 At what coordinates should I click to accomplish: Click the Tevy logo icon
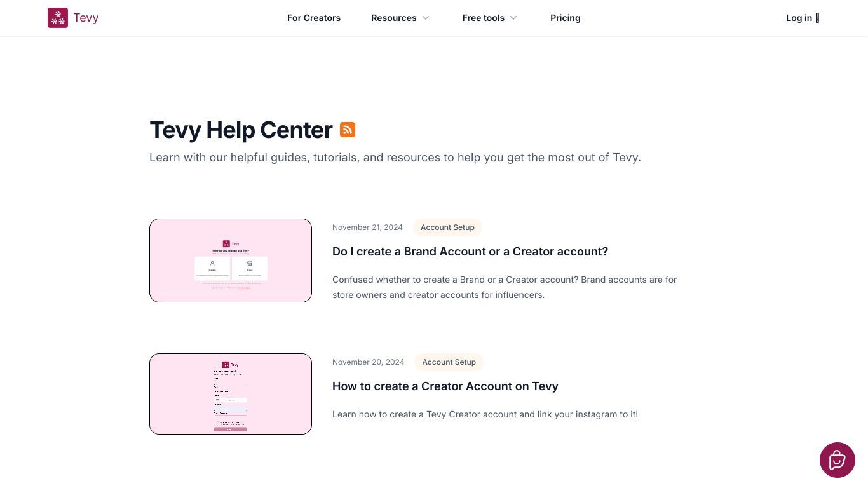[58, 18]
